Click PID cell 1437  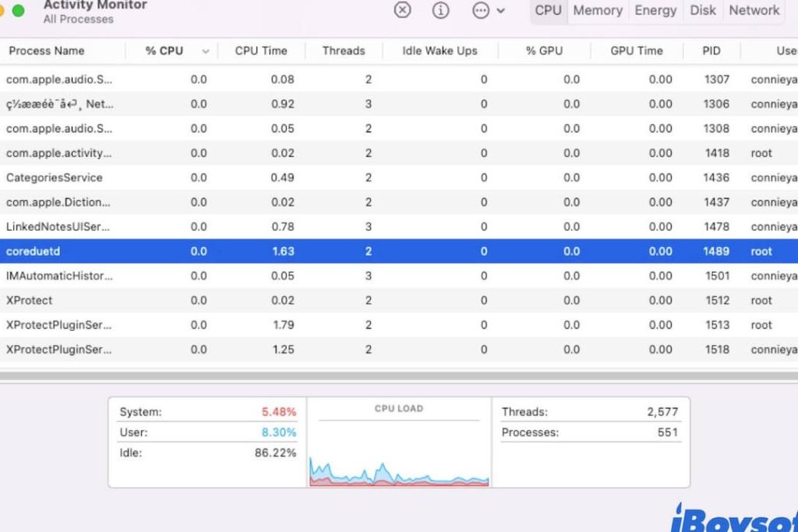717,202
